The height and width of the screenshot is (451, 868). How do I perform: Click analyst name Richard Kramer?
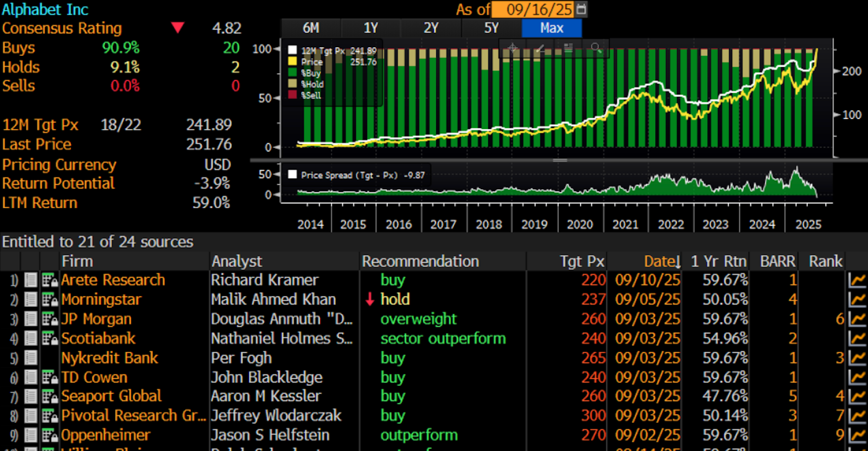click(x=265, y=280)
